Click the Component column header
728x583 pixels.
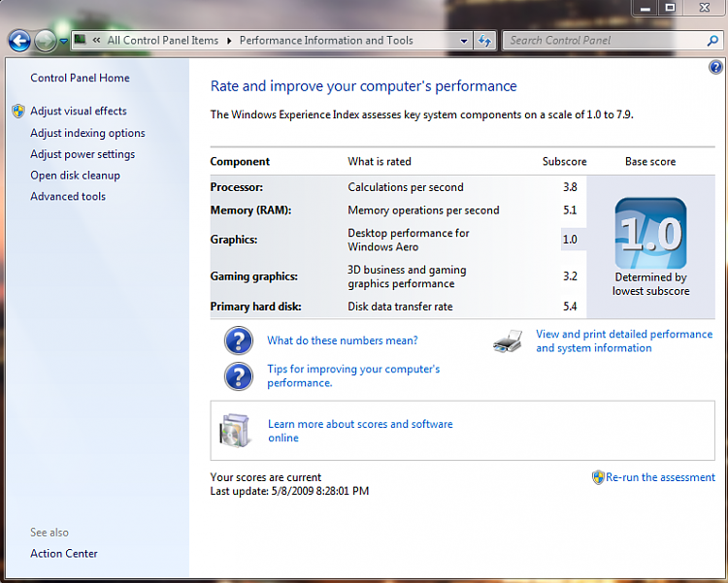pos(240,162)
